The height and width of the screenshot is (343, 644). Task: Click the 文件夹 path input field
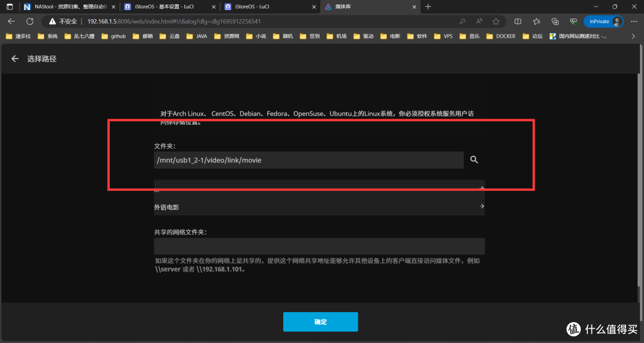point(309,160)
